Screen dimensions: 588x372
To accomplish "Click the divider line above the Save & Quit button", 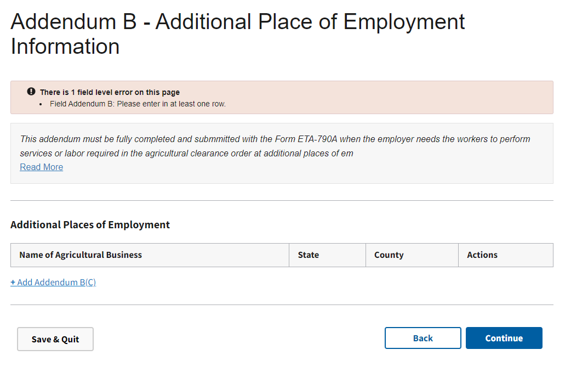I will (282, 305).
